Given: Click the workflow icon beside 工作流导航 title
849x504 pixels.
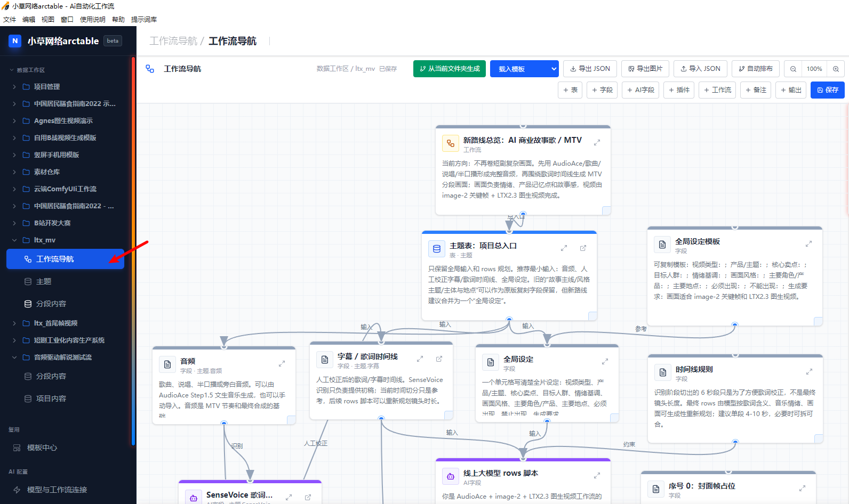Looking at the screenshot, I should 150,69.
